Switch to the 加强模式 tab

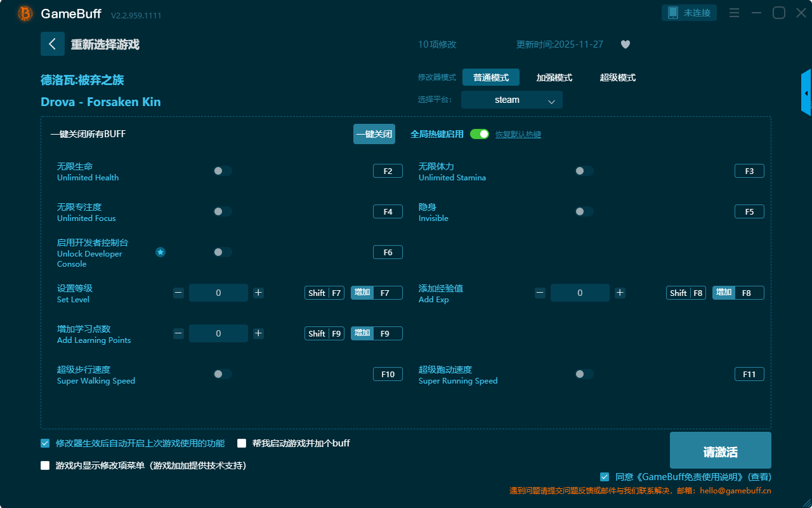[554, 77]
